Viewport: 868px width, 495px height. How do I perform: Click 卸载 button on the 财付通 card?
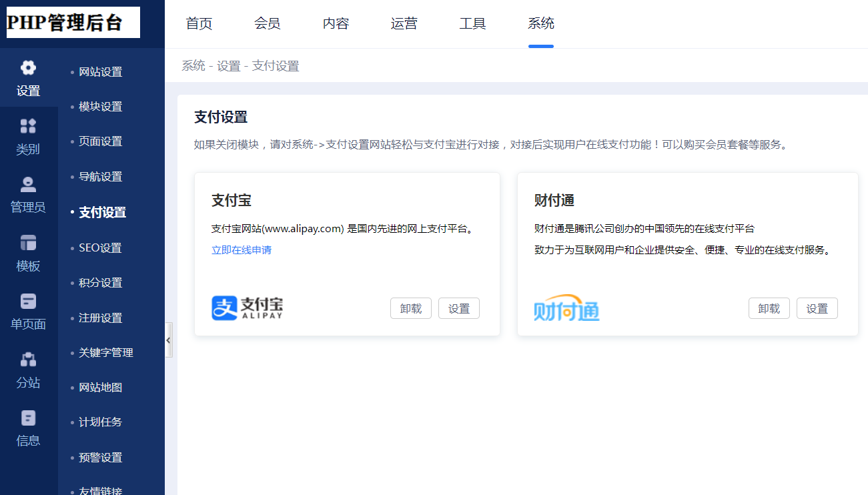click(x=769, y=308)
